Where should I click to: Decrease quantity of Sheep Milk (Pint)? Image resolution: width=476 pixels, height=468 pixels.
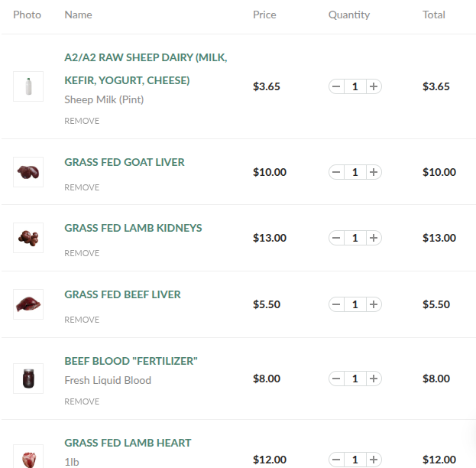[x=336, y=86]
